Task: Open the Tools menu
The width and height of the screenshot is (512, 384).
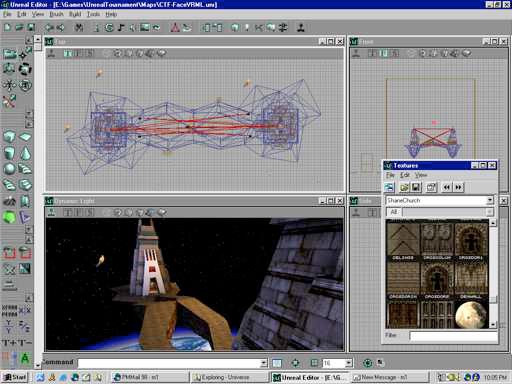Action: tap(93, 14)
